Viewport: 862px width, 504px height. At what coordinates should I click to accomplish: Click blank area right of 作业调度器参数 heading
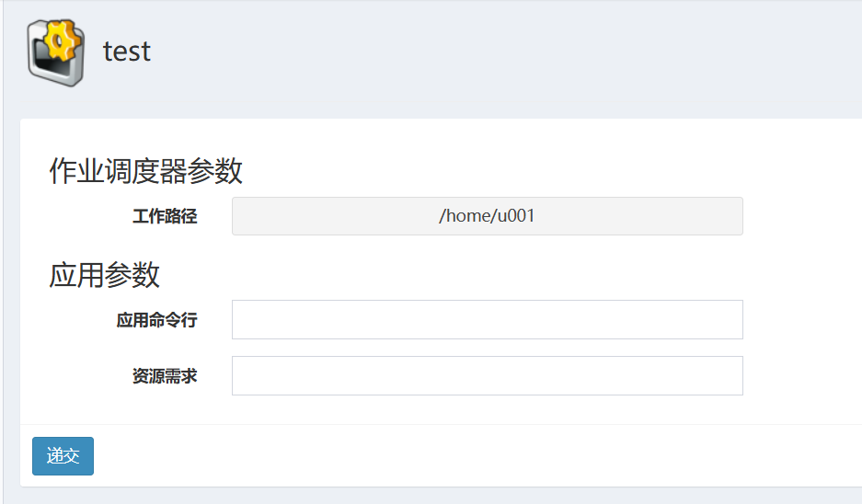pos(552,171)
